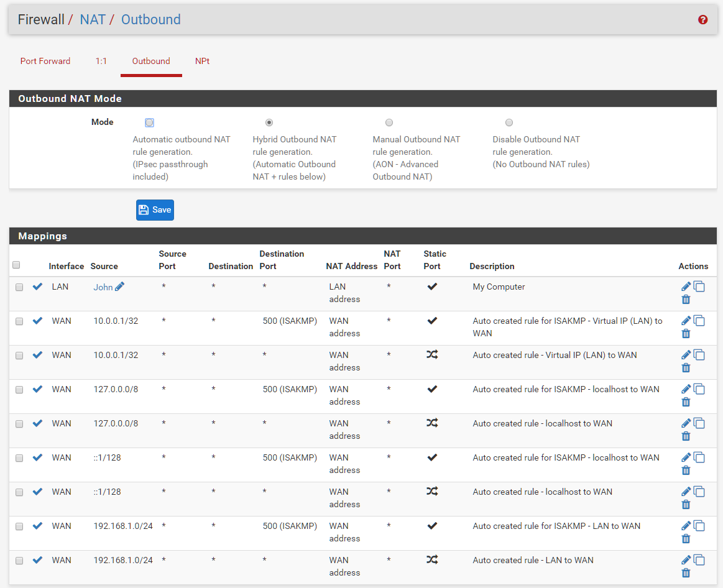723x588 pixels.
Task: Delete the My Computer mapping rule
Action: (686, 300)
